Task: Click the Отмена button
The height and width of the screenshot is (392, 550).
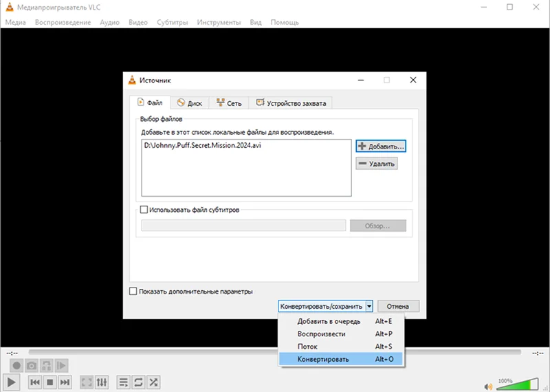Action: [x=398, y=306]
